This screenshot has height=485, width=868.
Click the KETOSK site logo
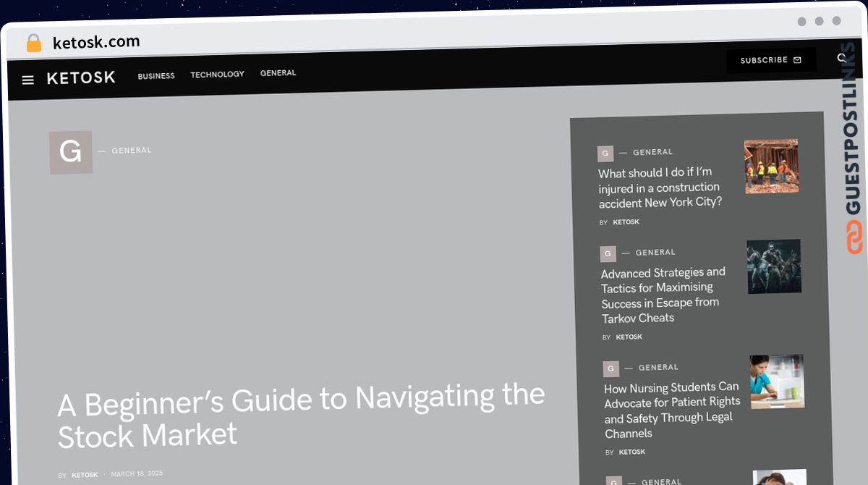point(81,77)
